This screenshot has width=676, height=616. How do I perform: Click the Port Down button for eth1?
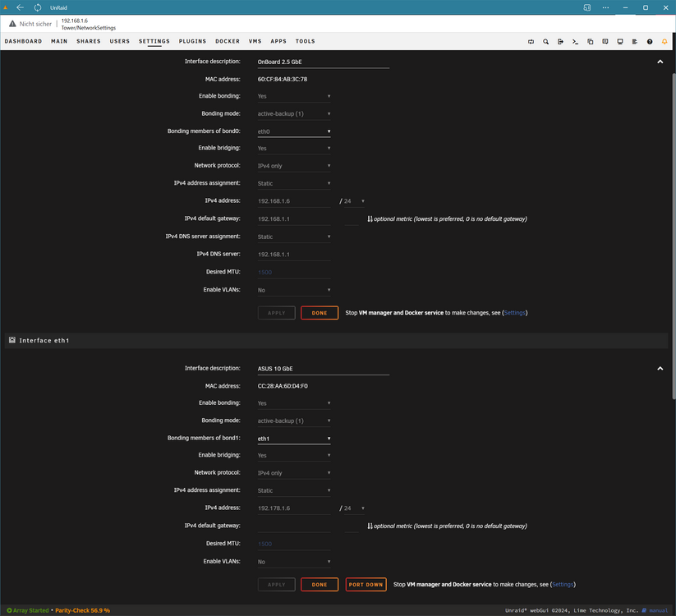(366, 585)
